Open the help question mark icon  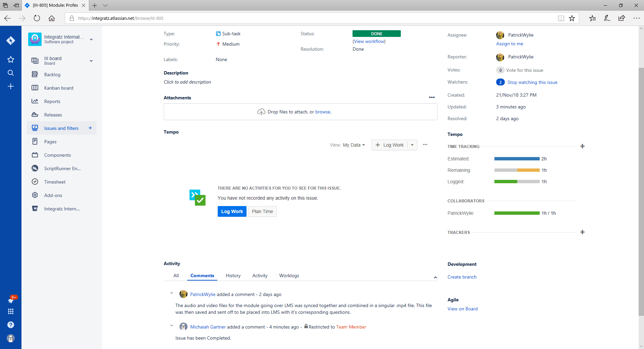coord(11,325)
